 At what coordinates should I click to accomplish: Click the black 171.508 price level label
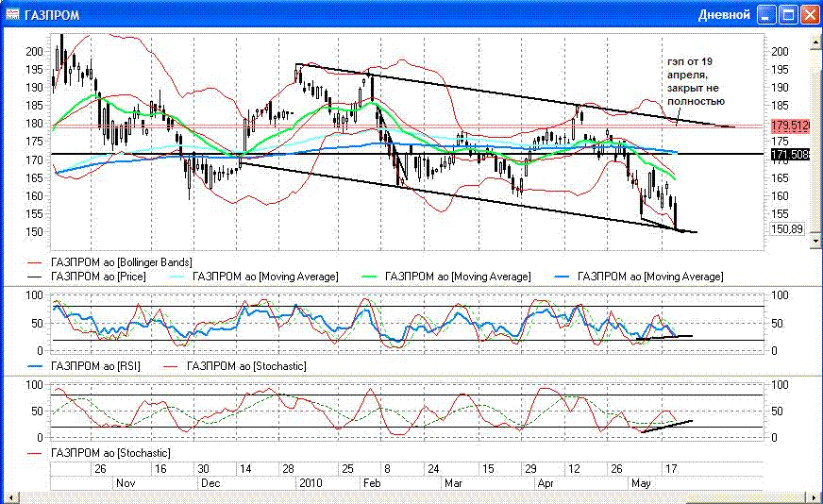pyautogui.click(x=790, y=155)
